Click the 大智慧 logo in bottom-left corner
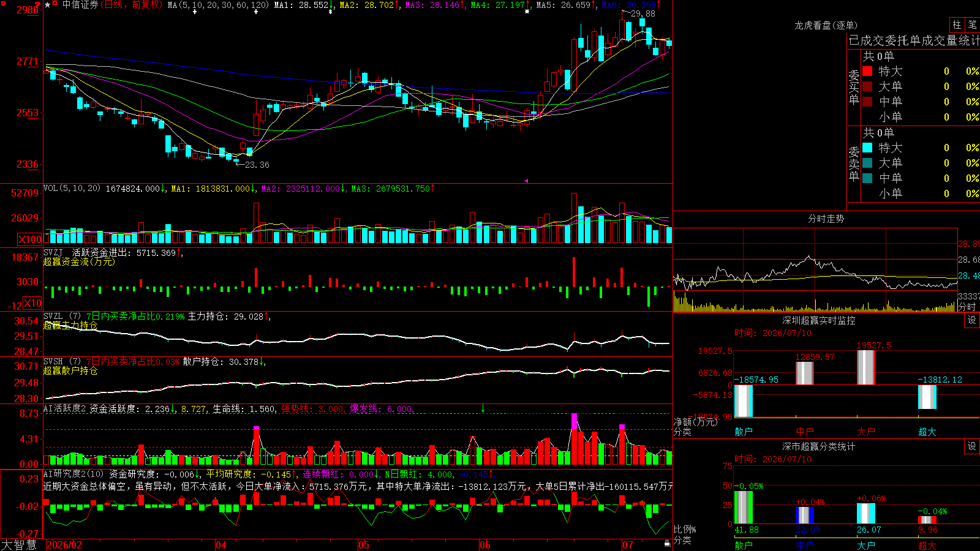 click(x=19, y=545)
